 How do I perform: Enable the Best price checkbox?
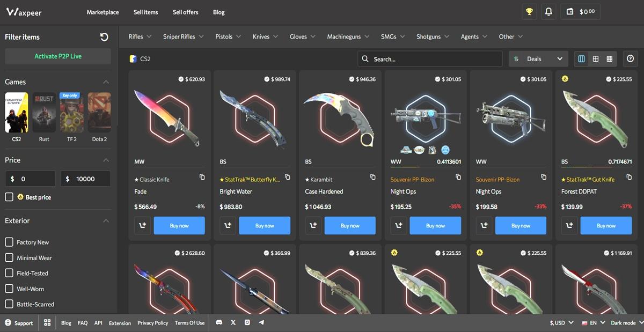(9, 197)
